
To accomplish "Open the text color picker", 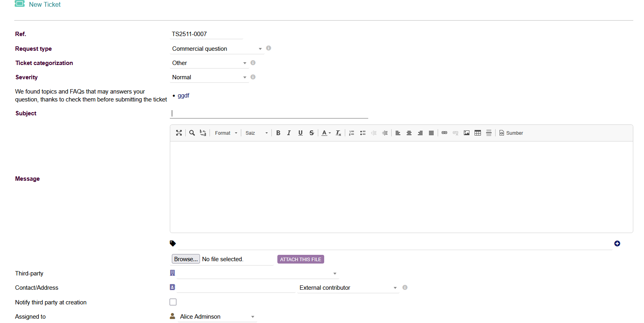I will (326, 133).
